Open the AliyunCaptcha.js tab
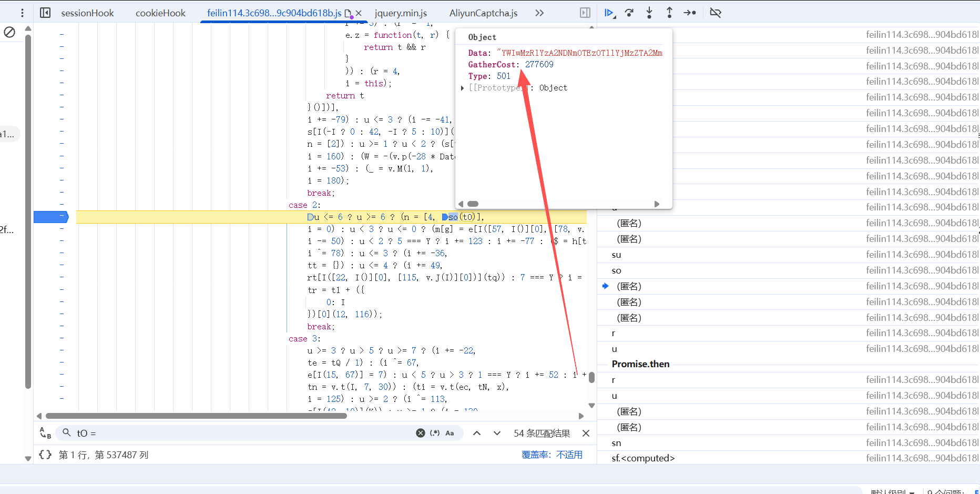The width and height of the screenshot is (980, 494). pos(483,13)
